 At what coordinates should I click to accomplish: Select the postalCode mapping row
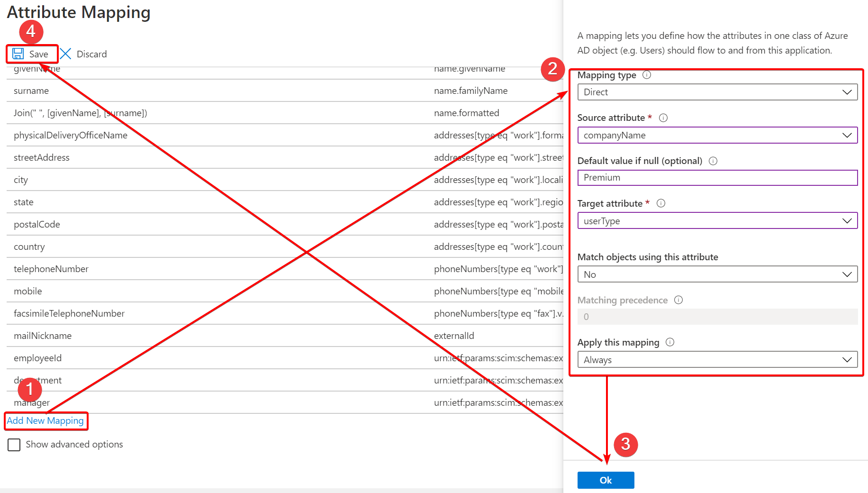point(285,224)
